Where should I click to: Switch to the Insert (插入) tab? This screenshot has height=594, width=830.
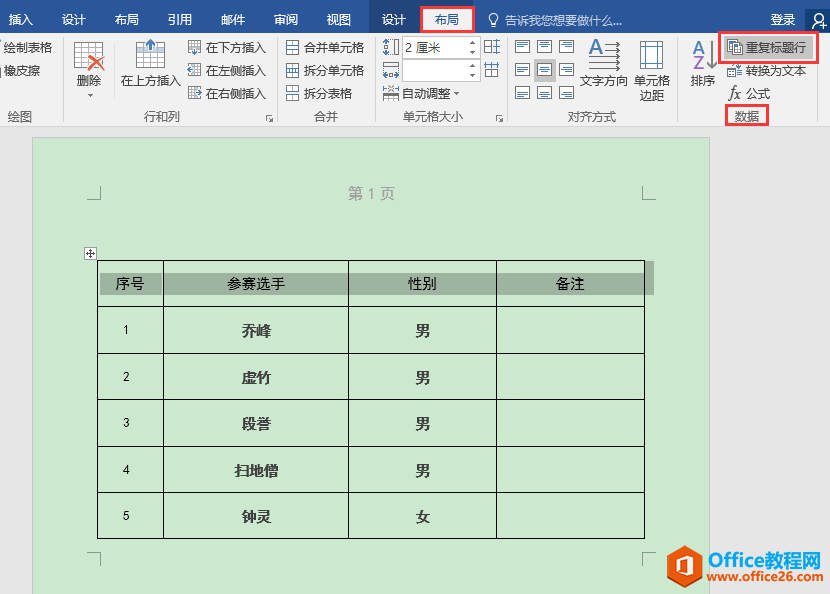pos(21,20)
